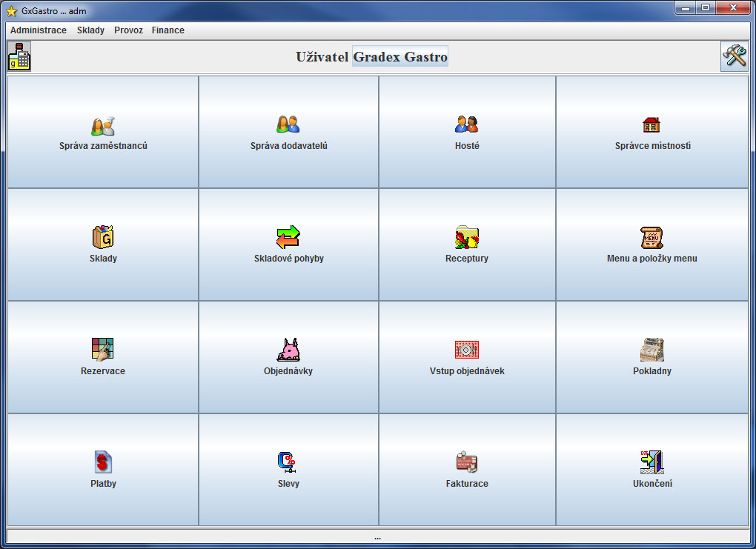Open the Skladové pohyby tile with arrows icon
This screenshot has height=549, width=756.
(x=288, y=244)
